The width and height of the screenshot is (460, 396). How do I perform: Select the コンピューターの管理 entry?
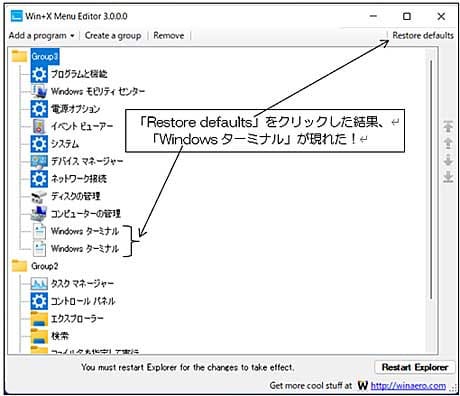point(86,214)
